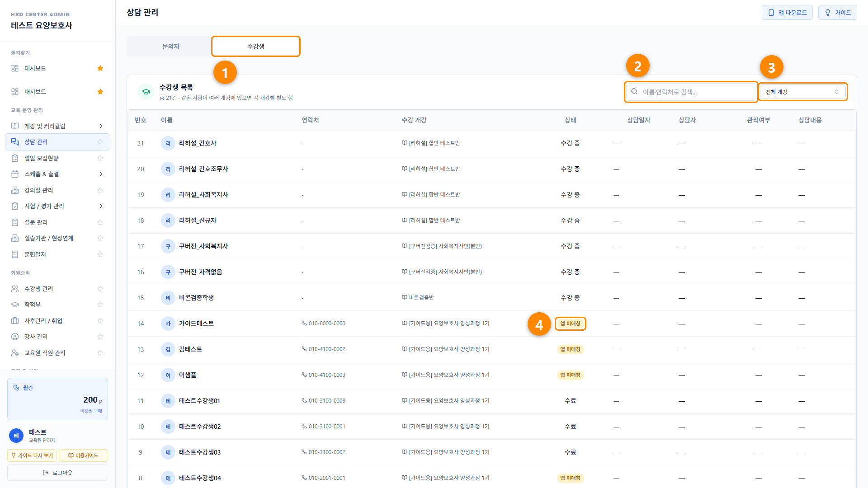Click the 이용가이드 button
Viewport: 868px width, 488px height.
pos(83,455)
